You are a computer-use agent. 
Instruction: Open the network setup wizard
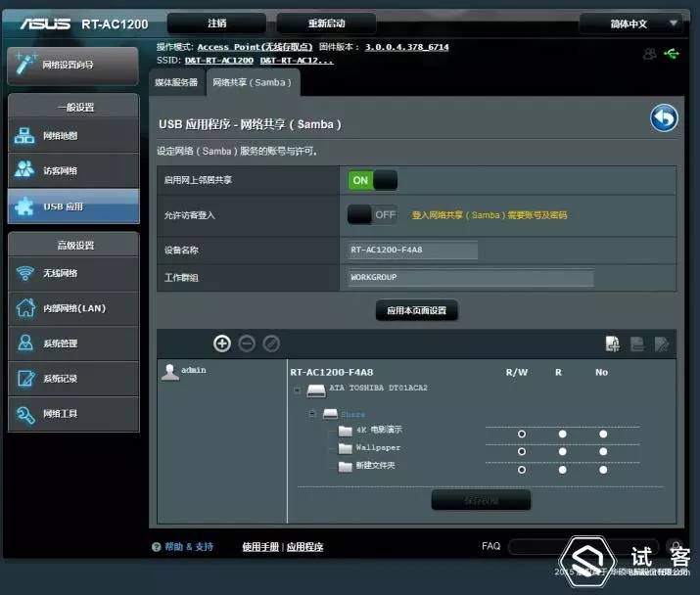72,66
